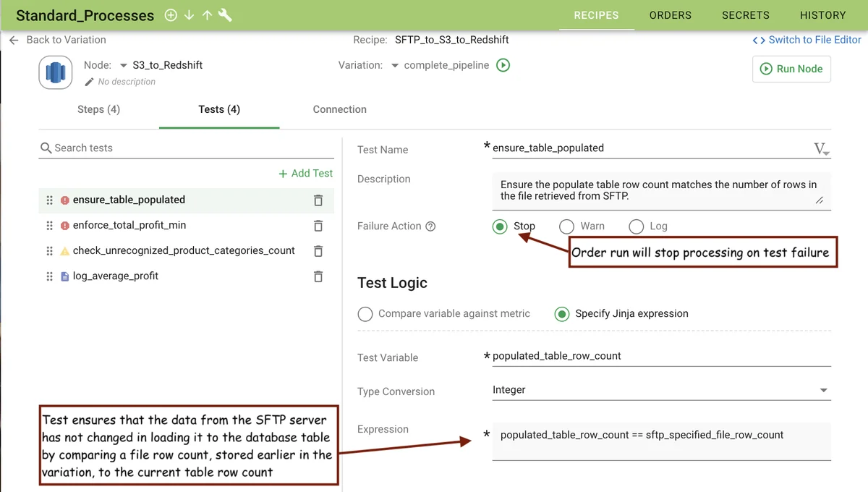868x492 pixels.
Task: Edit node description pencil icon
Action: pos(90,82)
